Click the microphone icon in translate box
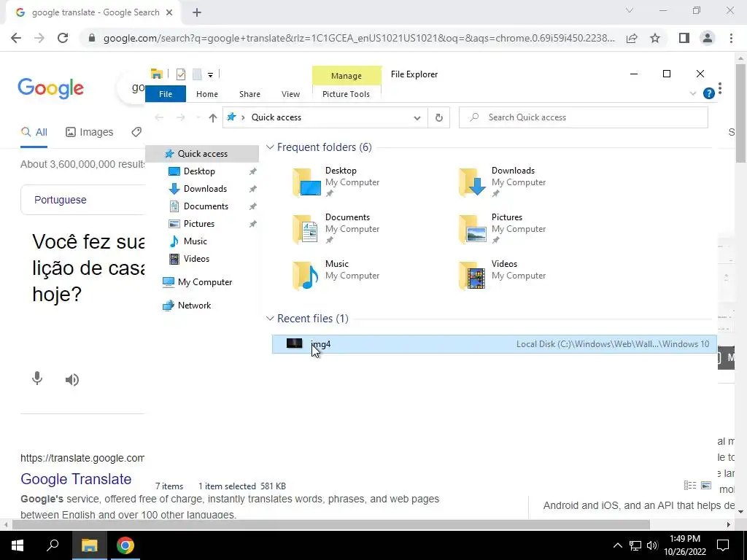Screen dimensions: 747x560 [37, 379]
